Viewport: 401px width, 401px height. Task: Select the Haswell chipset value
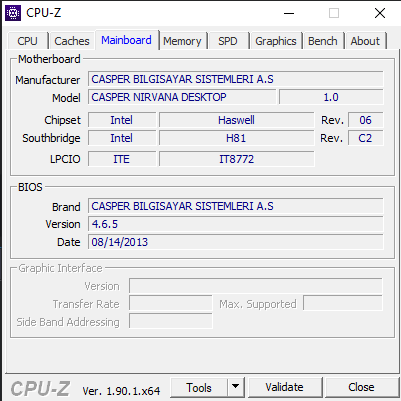point(236,120)
